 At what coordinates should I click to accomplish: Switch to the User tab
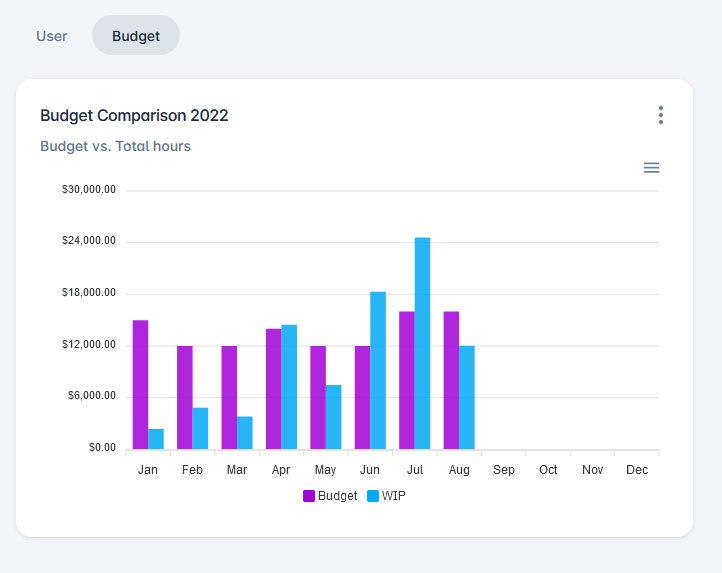pyautogui.click(x=52, y=36)
